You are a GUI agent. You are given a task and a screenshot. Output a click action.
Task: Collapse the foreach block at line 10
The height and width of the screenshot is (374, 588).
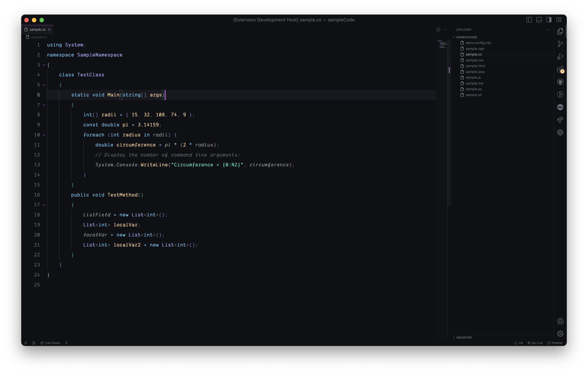click(x=44, y=135)
